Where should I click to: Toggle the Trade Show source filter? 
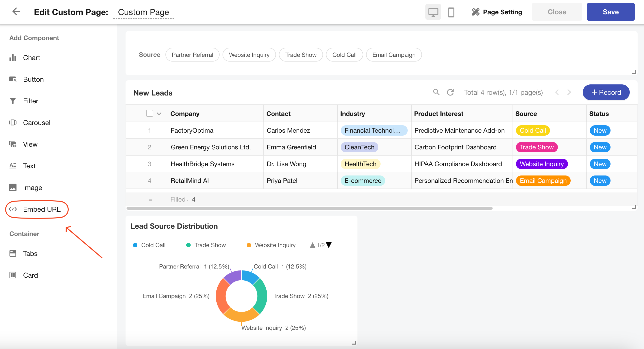point(301,55)
